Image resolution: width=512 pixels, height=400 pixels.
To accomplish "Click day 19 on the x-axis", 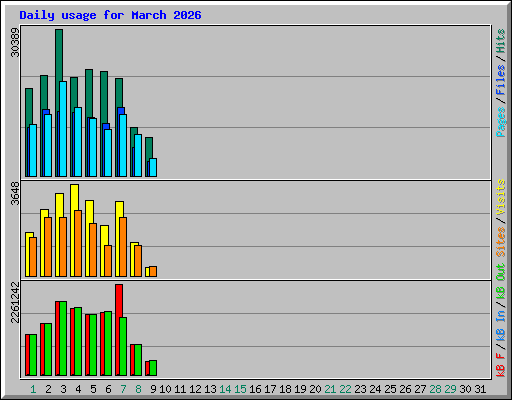I will point(300,389).
